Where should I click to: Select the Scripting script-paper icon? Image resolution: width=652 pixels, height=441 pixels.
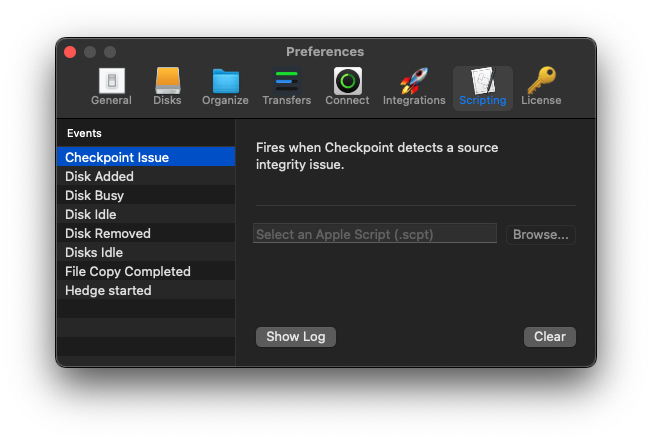(x=483, y=81)
